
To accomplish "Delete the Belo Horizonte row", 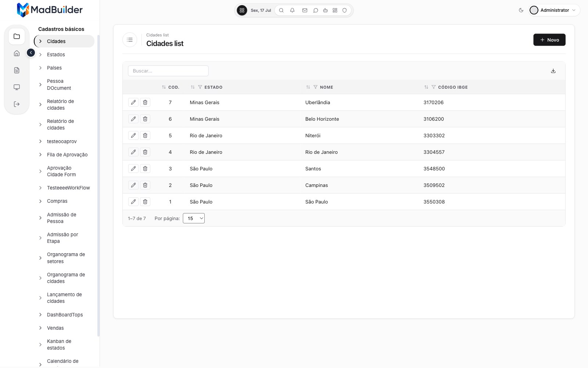I will pyautogui.click(x=145, y=119).
